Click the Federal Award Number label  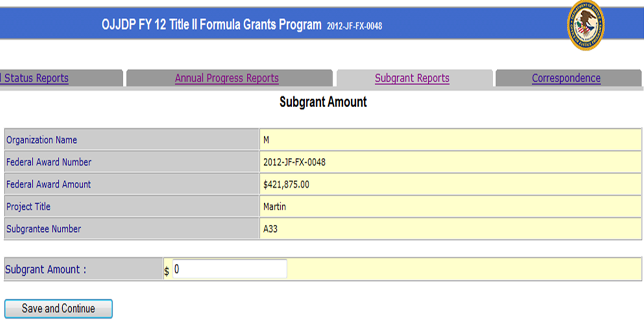[49, 162]
